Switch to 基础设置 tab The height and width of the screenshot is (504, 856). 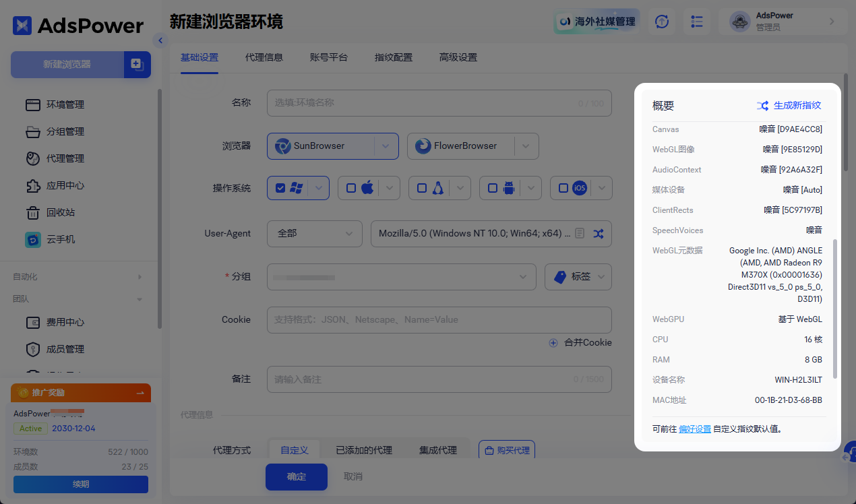click(200, 57)
